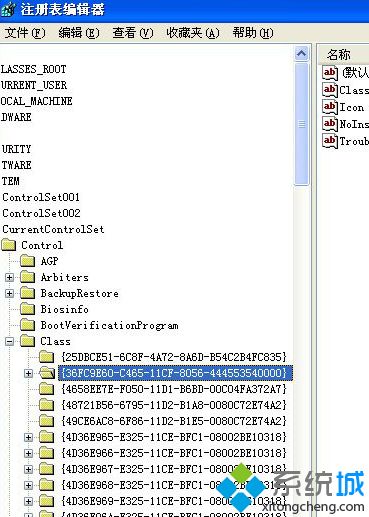Click the string icon of the (默认) value
Image resolution: width=369 pixels, height=517 pixels.
pos(330,73)
